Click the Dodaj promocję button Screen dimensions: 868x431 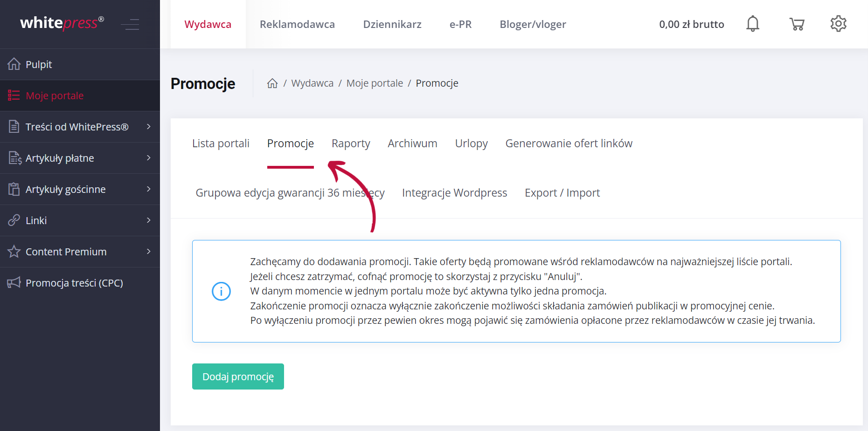click(x=238, y=376)
